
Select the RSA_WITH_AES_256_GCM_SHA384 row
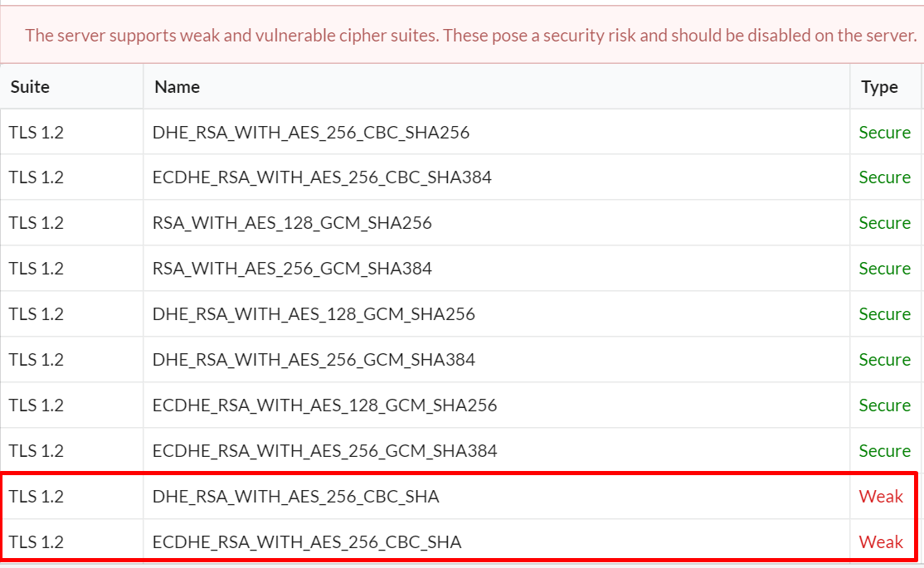click(x=461, y=269)
